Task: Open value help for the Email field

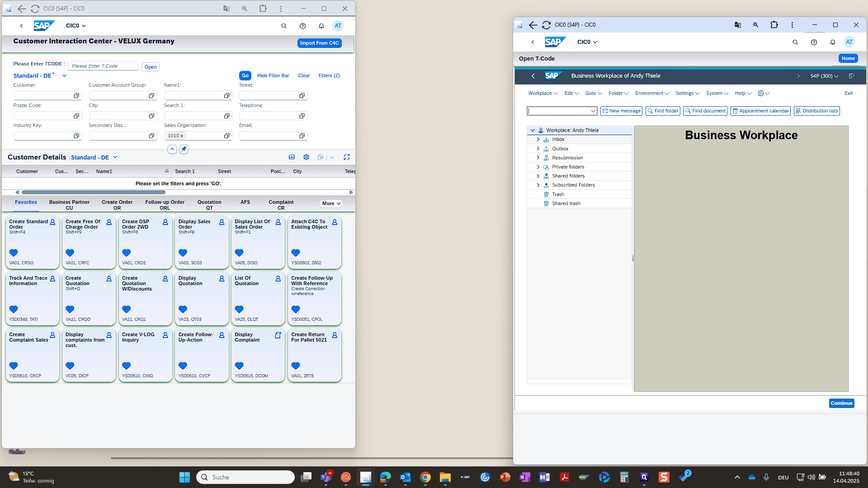Action: (302, 136)
